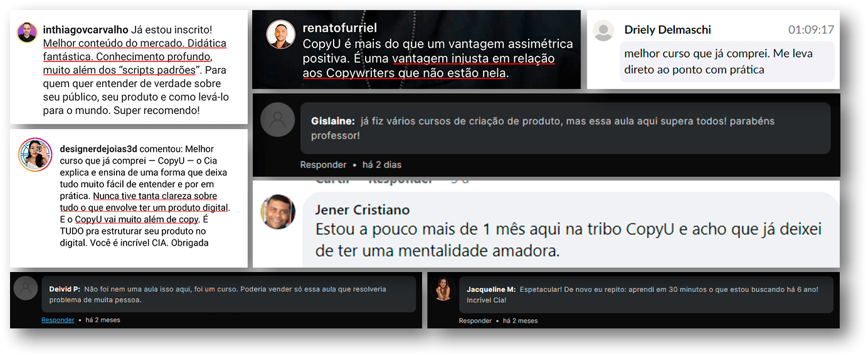Select designerdejoias3d's profile photo
Screen dimensions: 868x356
click(x=34, y=155)
